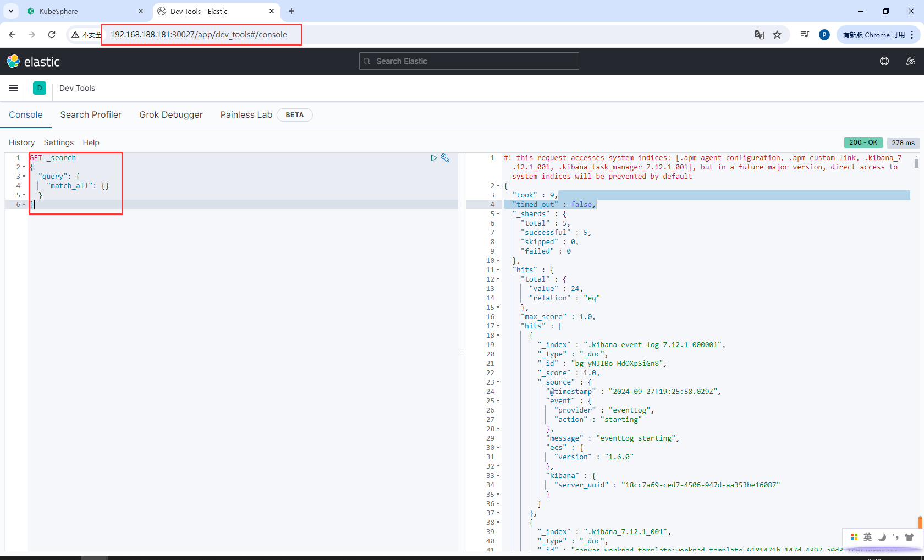Click the "server_uuid" value line
Viewport: 924px width, 560px height.
(667, 485)
